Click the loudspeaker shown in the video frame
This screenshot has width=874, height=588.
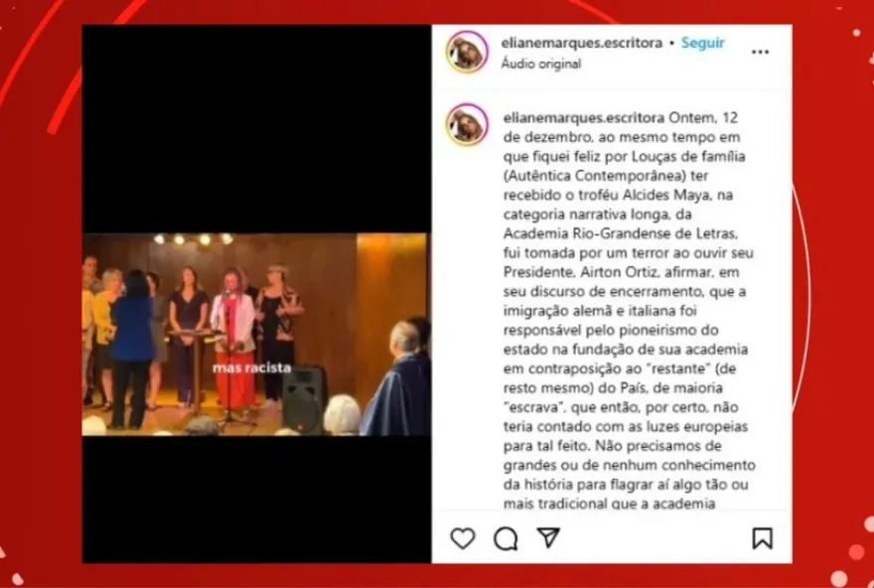[x=304, y=398]
